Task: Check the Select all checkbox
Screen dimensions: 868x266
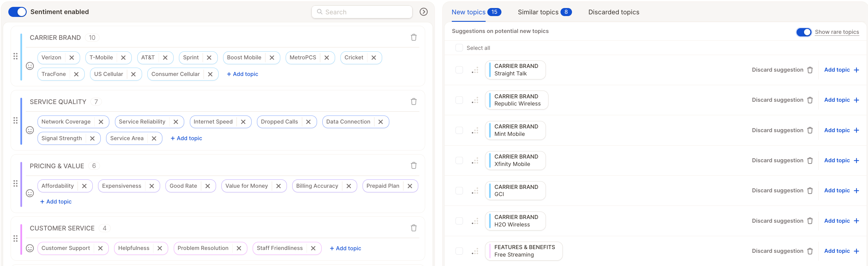Action: 459,48
